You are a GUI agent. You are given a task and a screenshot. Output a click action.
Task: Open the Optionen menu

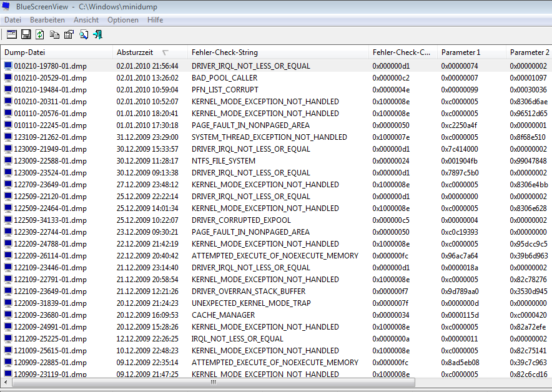(123, 20)
